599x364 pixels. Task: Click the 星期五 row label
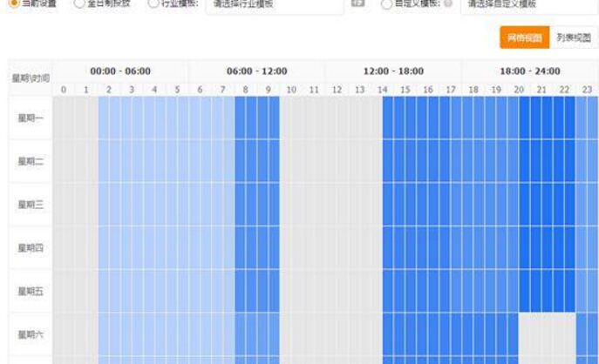click(x=31, y=291)
